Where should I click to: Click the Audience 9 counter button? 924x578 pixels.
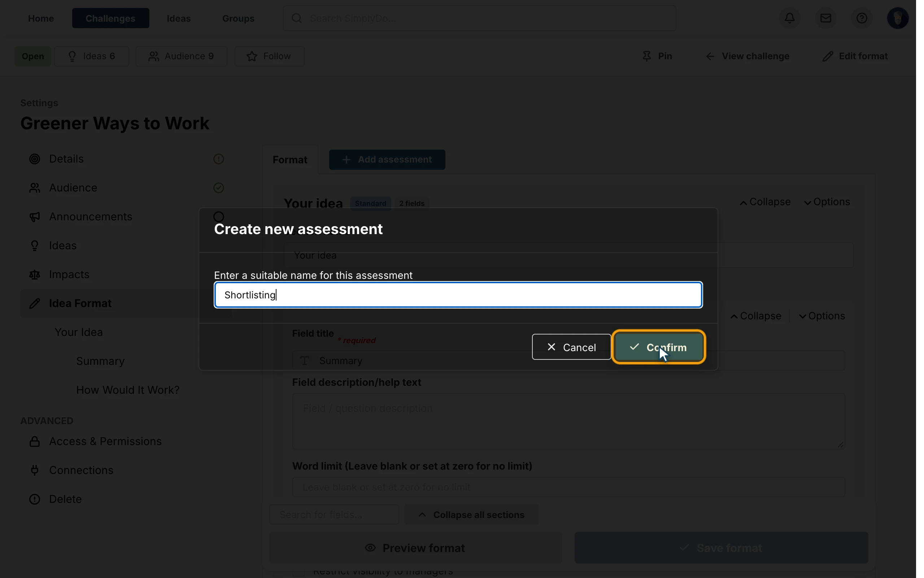pyautogui.click(x=181, y=56)
